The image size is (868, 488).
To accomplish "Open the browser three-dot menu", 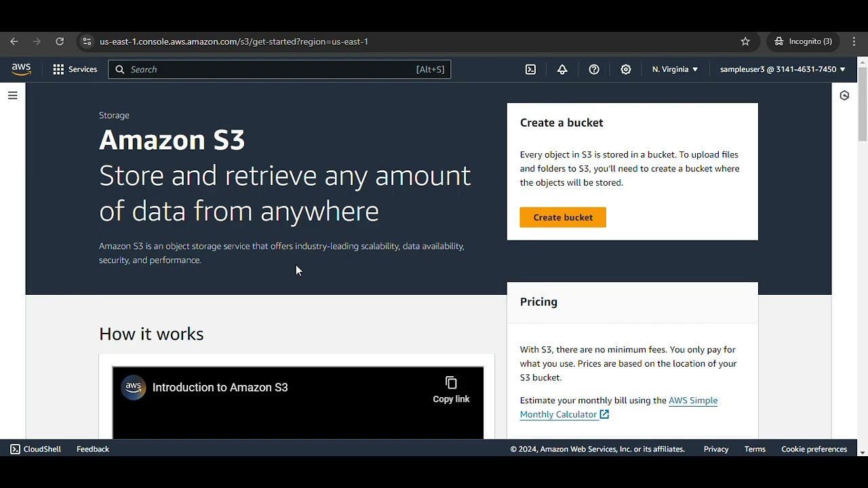I will 853,41.
